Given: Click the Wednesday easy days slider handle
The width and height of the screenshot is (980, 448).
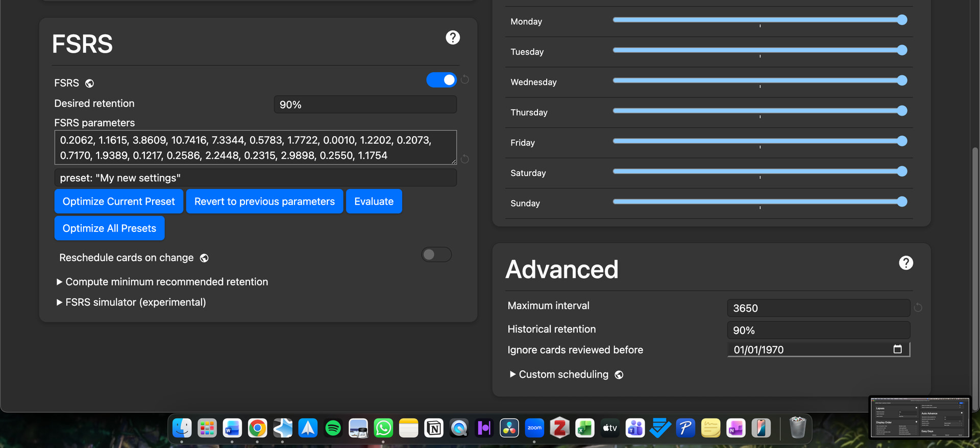Looking at the screenshot, I should [x=902, y=81].
